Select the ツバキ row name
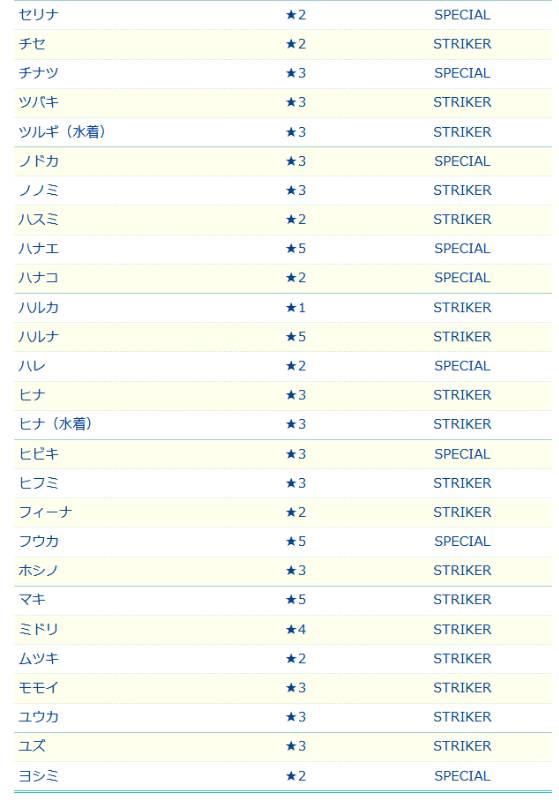The width and height of the screenshot is (559, 800). 38,102
